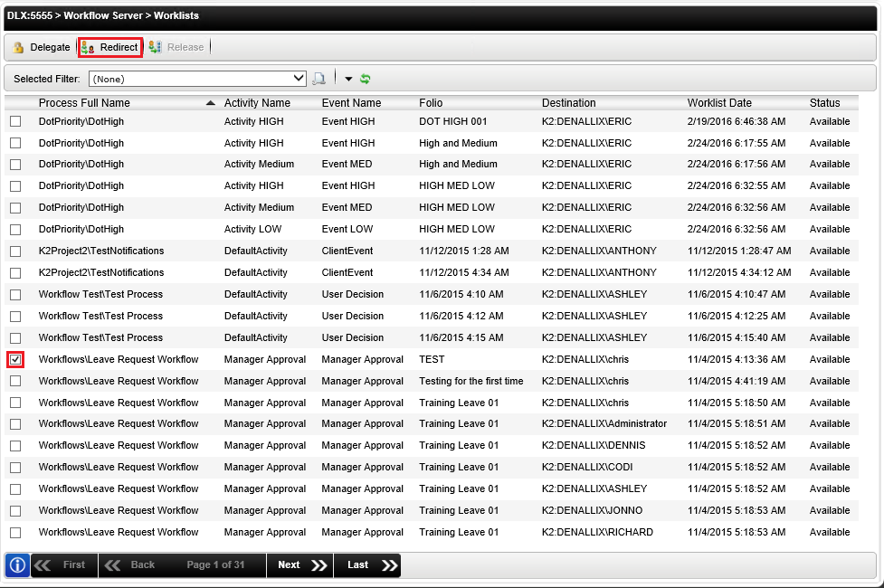Click the info icon in the pagination bar
Screen dimensions: 884x588
[16, 564]
